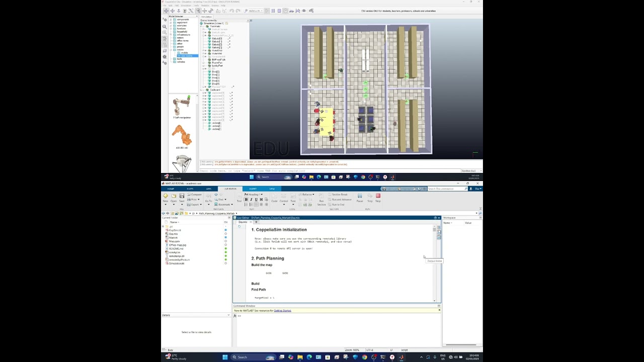
Task: Stop the CoppeliaSim simulation
Action: (x=279, y=11)
